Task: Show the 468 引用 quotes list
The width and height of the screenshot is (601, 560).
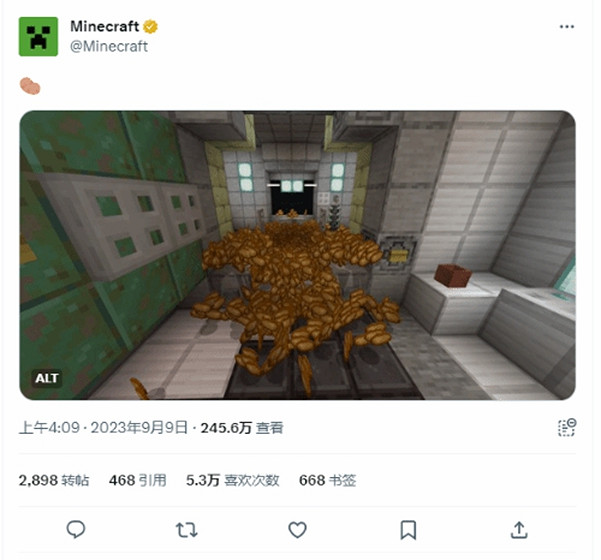Action: pyautogui.click(x=138, y=480)
